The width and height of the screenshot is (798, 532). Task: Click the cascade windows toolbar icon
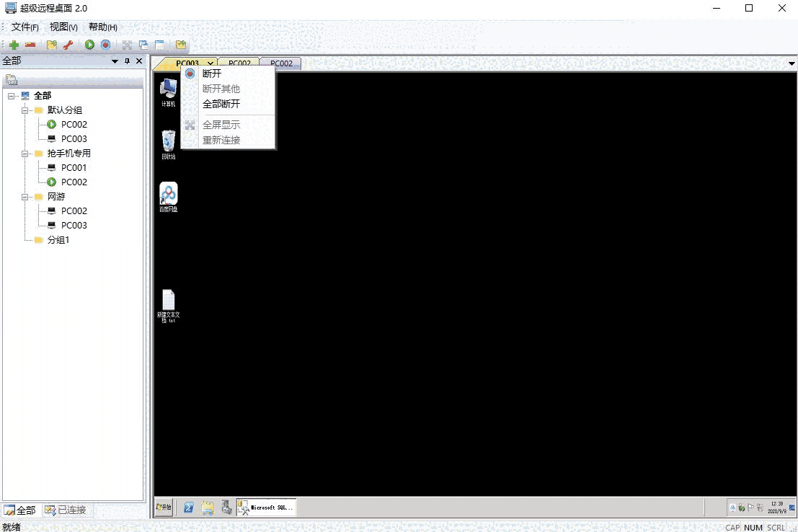[143, 45]
